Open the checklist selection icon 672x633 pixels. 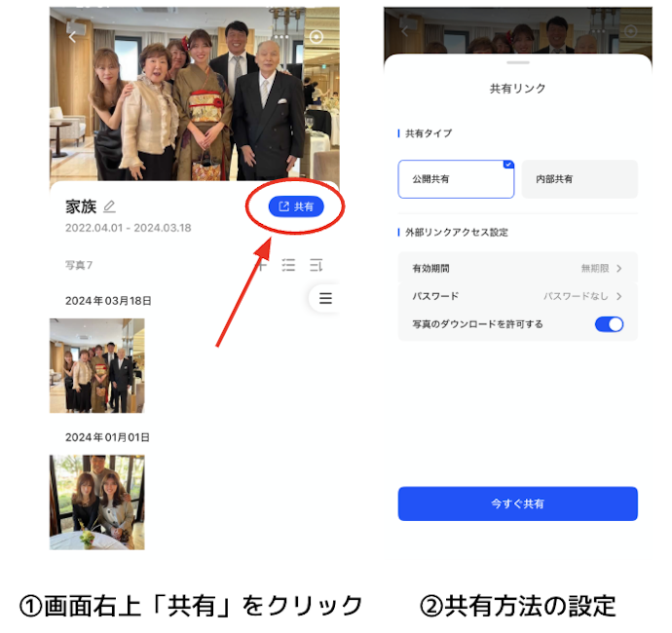coord(288,265)
